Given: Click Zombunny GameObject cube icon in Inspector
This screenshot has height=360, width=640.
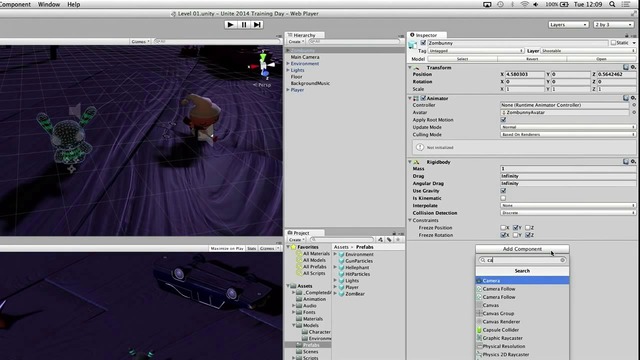Looking at the screenshot, I should coord(413,44).
